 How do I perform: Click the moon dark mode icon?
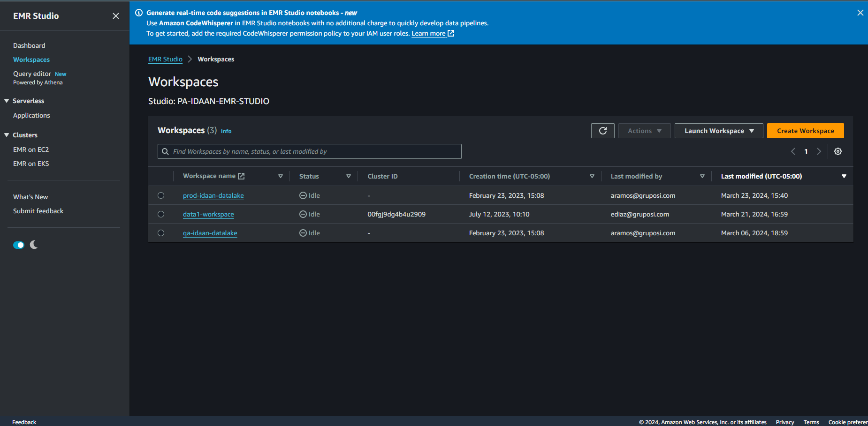[x=34, y=245]
